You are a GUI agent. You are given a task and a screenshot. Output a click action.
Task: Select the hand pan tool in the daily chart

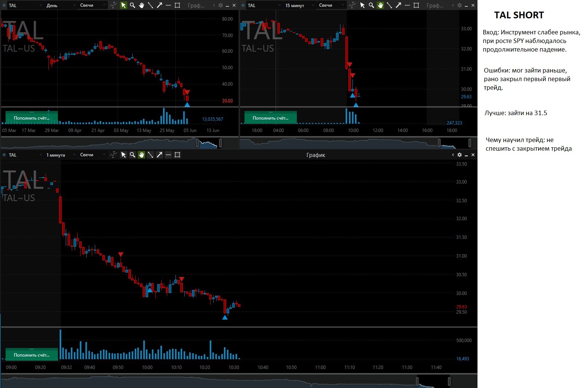(x=141, y=5)
